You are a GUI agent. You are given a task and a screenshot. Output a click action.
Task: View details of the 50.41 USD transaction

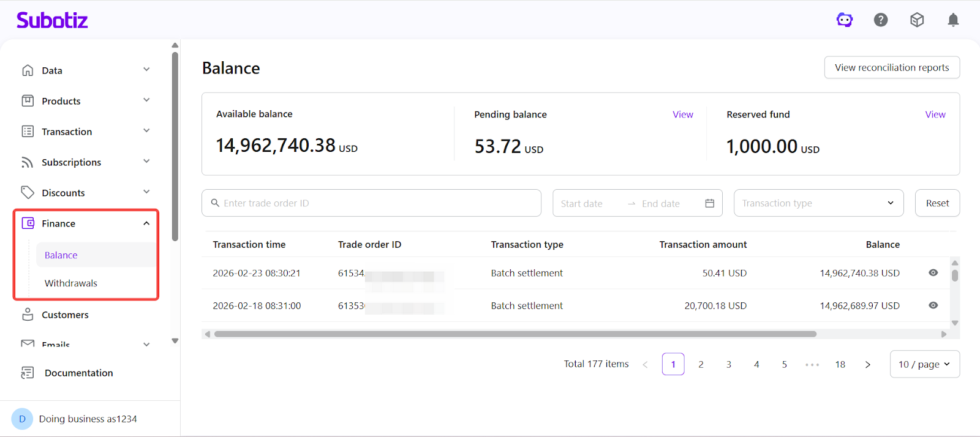pyautogui.click(x=933, y=273)
